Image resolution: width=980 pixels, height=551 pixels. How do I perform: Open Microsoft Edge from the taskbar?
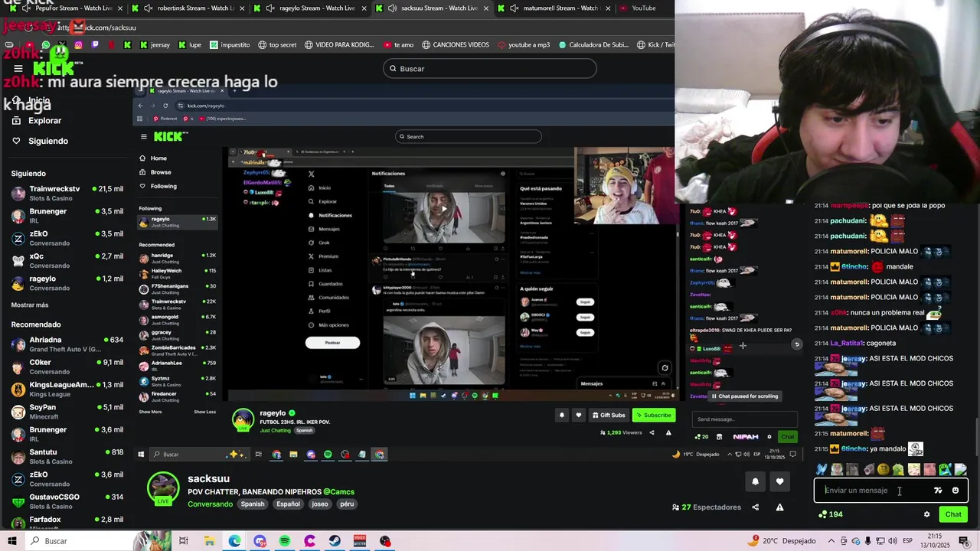pos(234,541)
